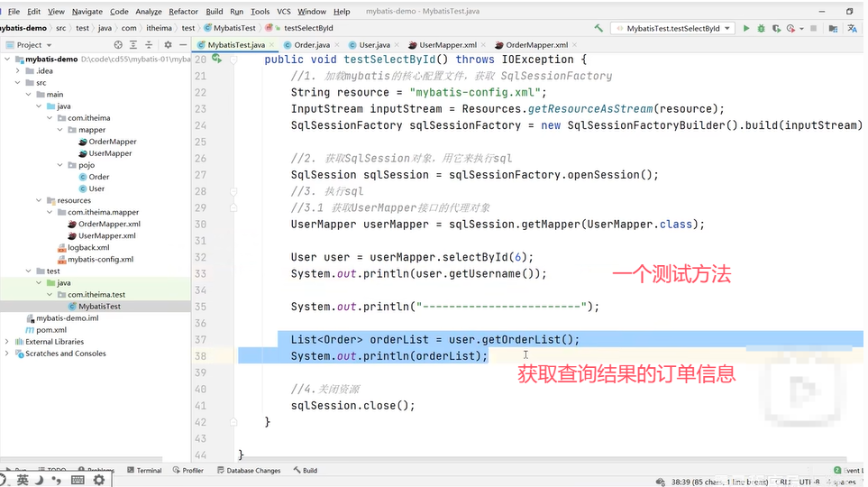Hide the Project panel with minus icon
Viewport: 868px width, 487px height.
tap(183, 45)
